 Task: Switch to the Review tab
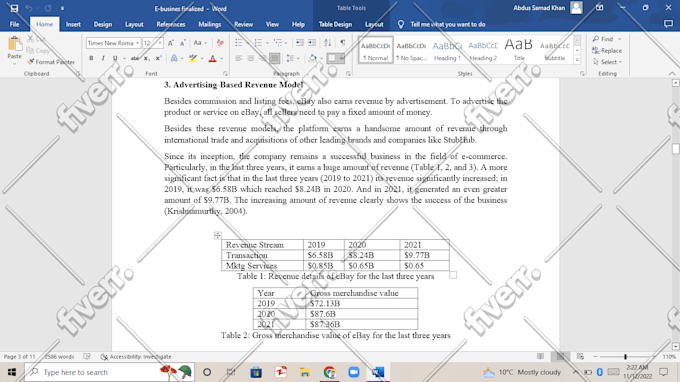coord(244,24)
